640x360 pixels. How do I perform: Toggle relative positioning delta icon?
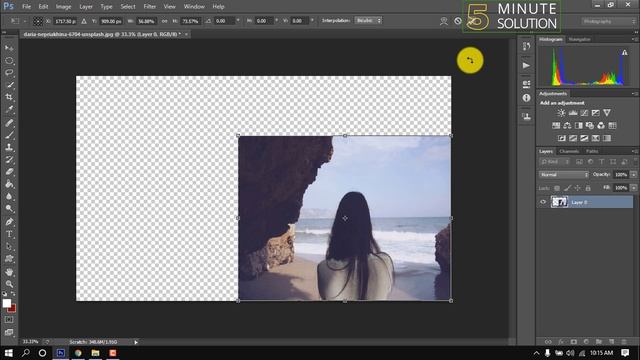tap(84, 21)
